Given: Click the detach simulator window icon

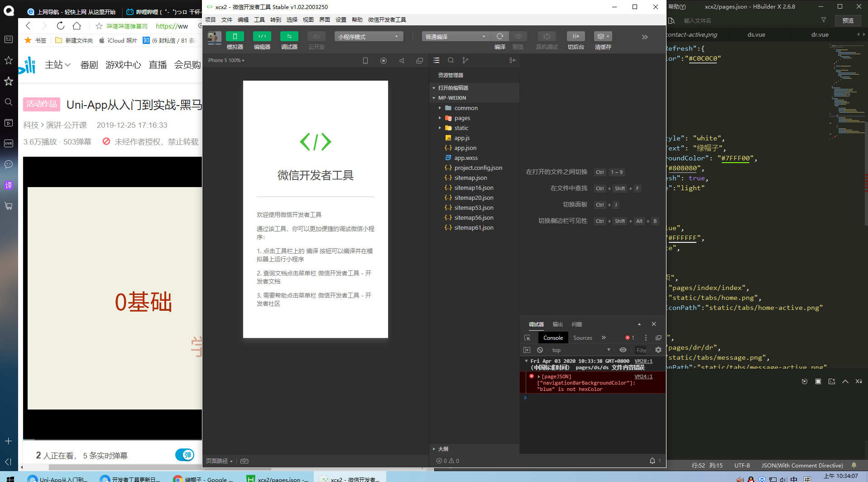Looking at the screenshot, I should 420,61.
